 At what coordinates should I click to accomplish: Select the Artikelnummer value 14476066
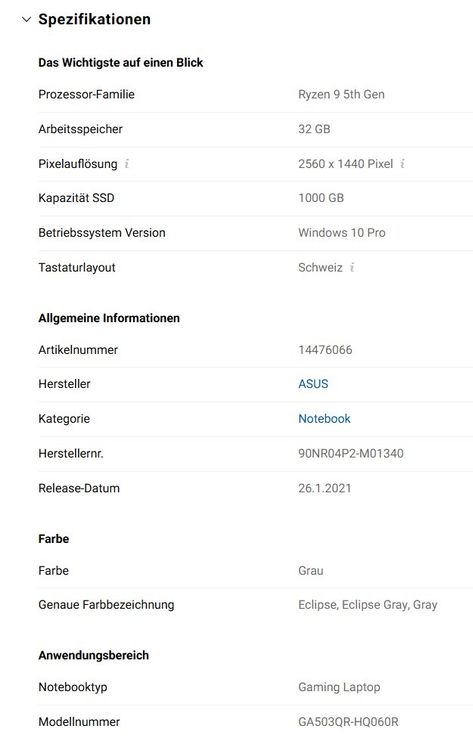tap(325, 350)
